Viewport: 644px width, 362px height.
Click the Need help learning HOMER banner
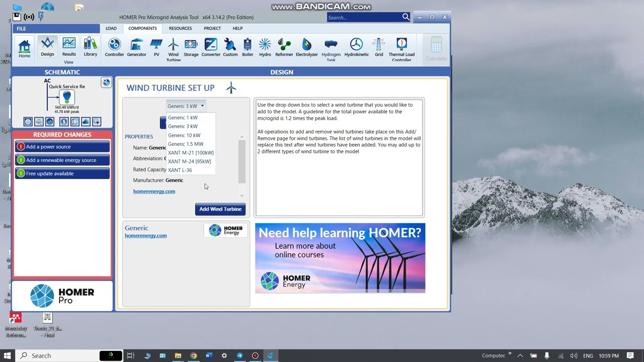pos(340,258)
